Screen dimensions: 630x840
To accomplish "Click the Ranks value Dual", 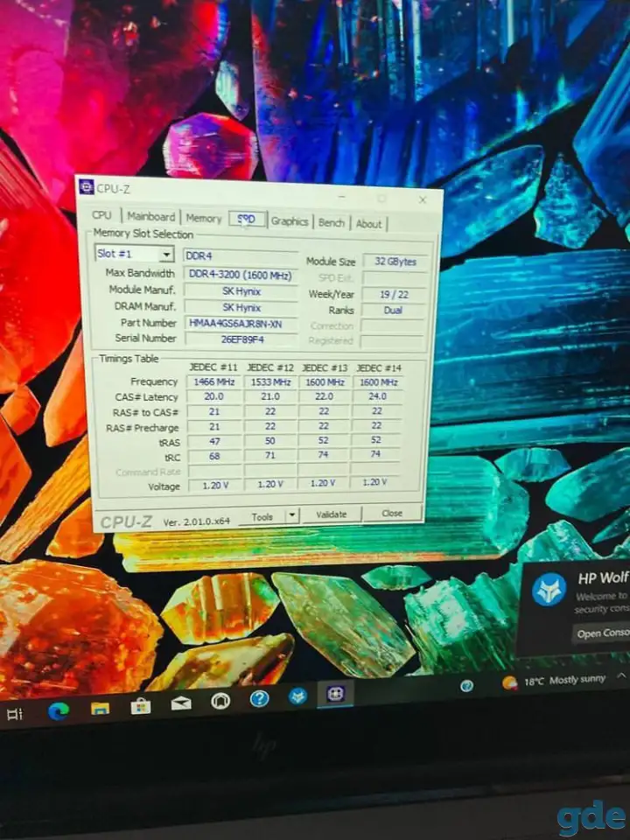I will pyautogui.click(x=393, y=310).
